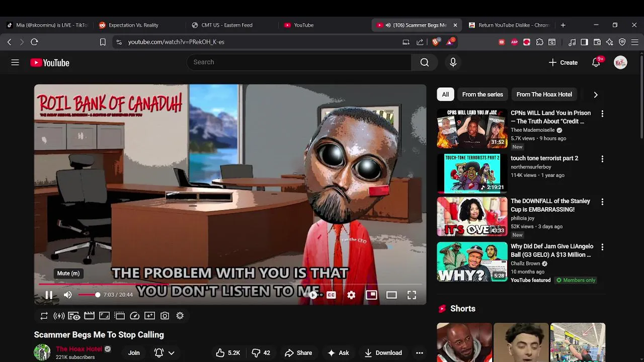Click the Ask button
The image size is (644, 362).
coord(338,353)
